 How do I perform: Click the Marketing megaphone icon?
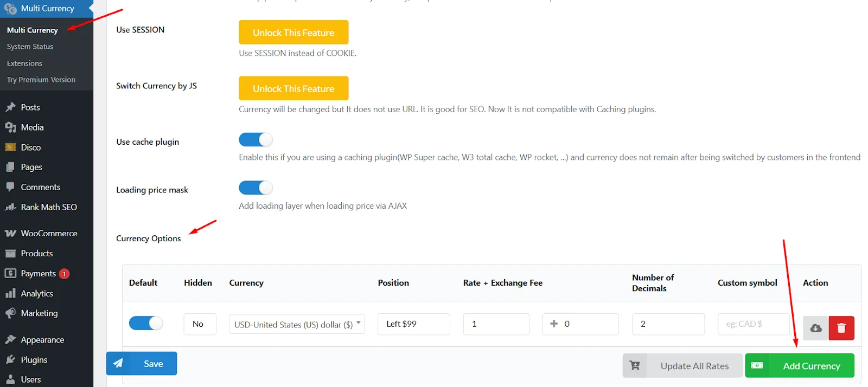10,313
